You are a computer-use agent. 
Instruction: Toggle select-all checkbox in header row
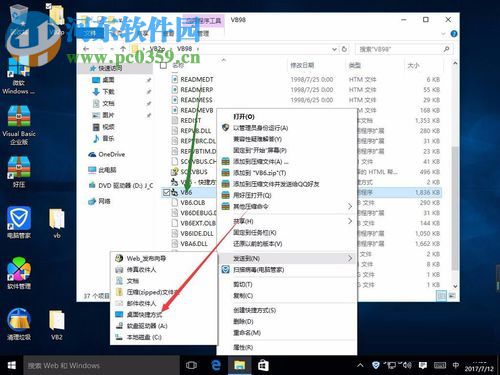(163, 65)
